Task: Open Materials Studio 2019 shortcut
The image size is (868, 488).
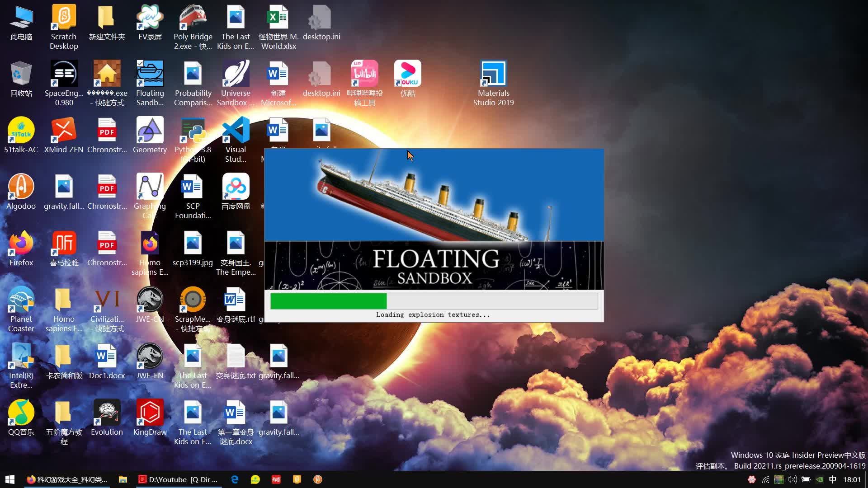Action: tap(493, 84)
